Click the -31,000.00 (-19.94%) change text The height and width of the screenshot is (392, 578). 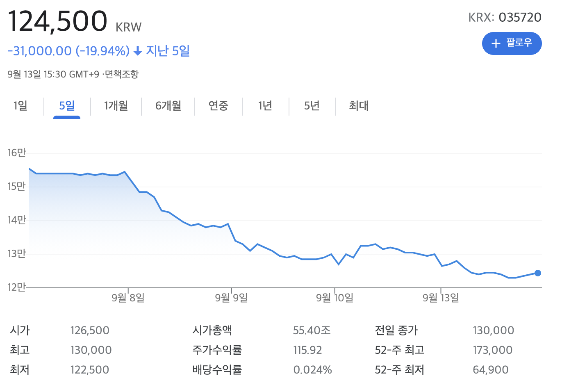click(68, 51)
